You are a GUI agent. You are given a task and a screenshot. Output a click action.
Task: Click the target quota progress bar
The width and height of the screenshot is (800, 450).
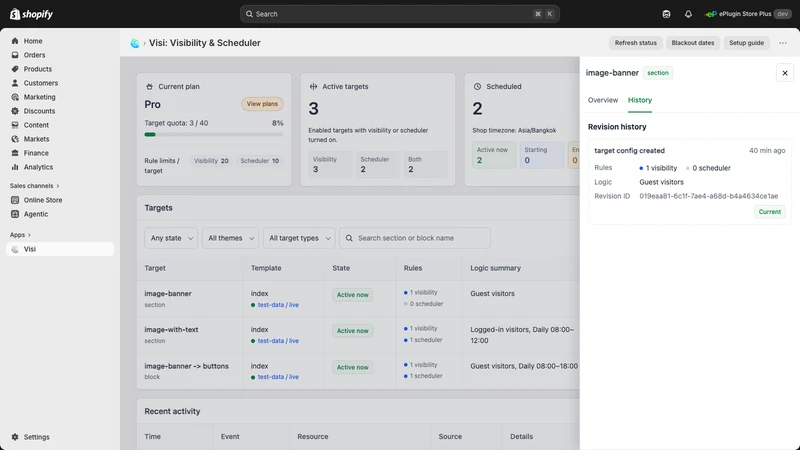pos(214,135)
